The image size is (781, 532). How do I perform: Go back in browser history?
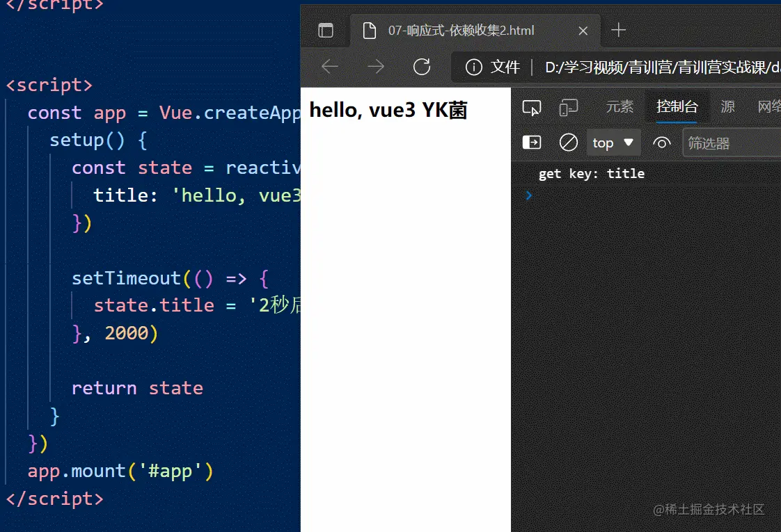tap(330, 66)
